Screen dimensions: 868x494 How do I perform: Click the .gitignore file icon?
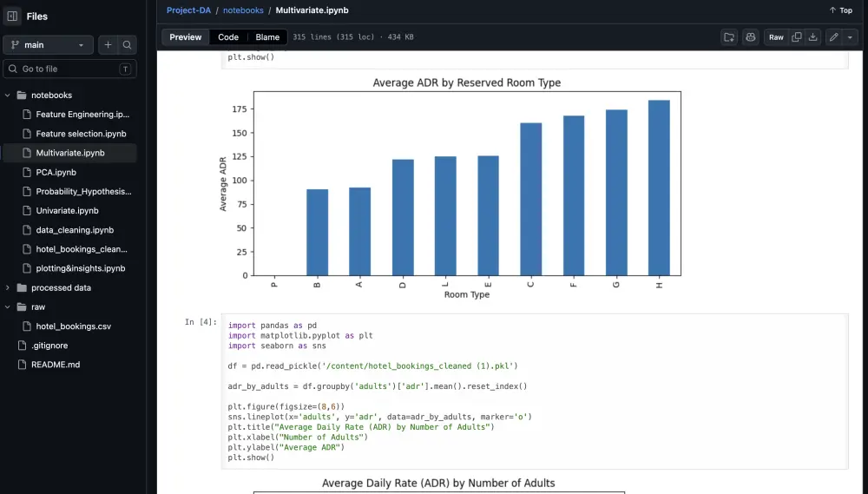pos(23,345)
